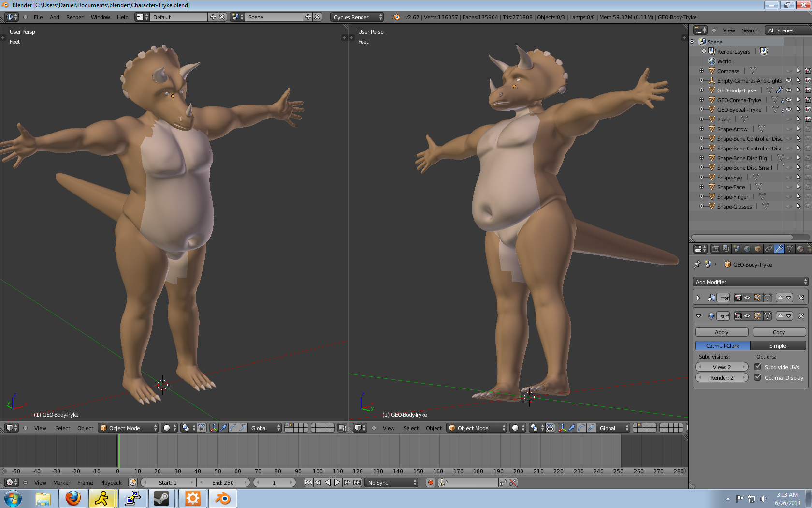Click the automatic keyframe record button

tap(430, 482)
